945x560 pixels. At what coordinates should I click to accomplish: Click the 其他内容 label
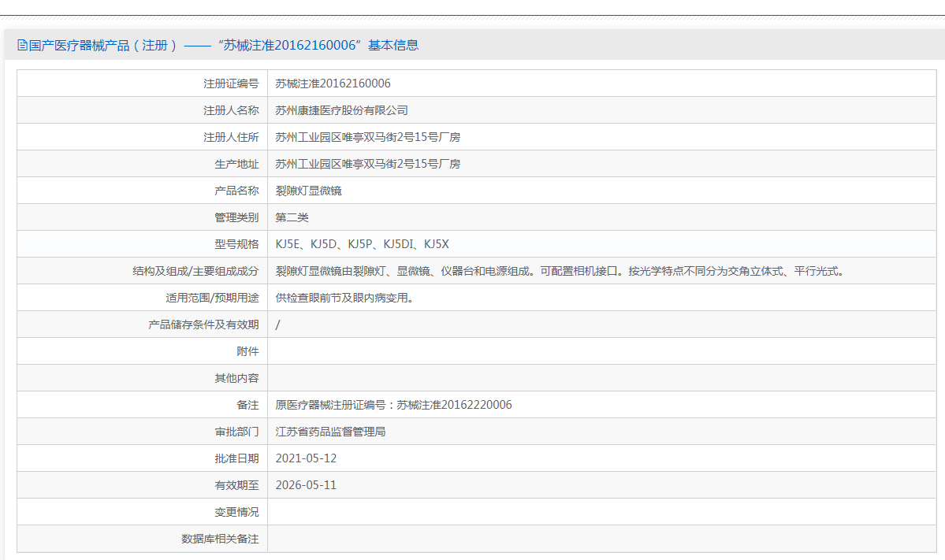pyautogui.click(x=236, y=378)
